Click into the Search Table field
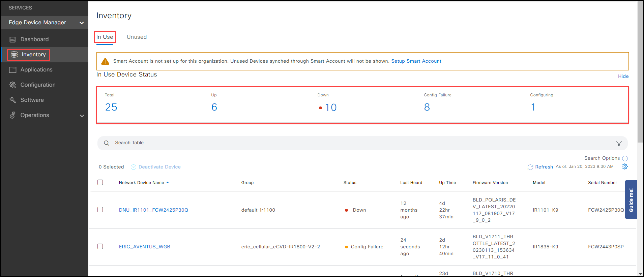The image size is (644, 277). coord(362,143)
